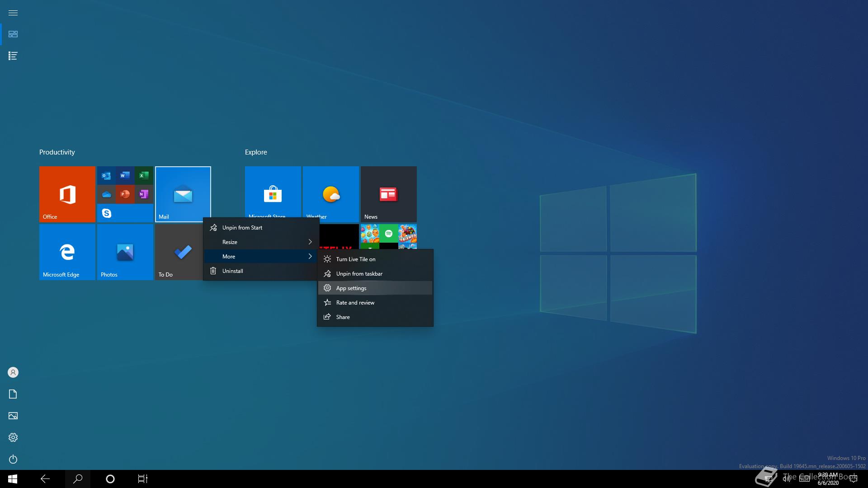
Task: Open the Mail tile
Action: (x=183, y=194)
